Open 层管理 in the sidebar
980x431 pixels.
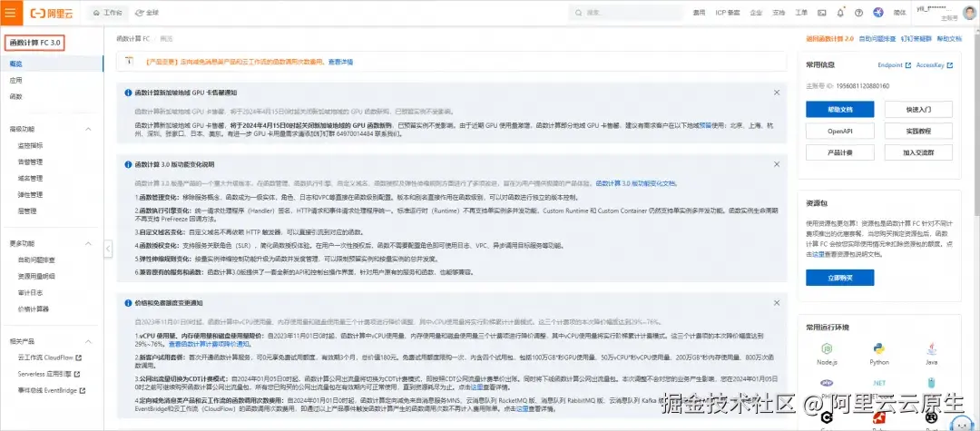click(27, 211)
